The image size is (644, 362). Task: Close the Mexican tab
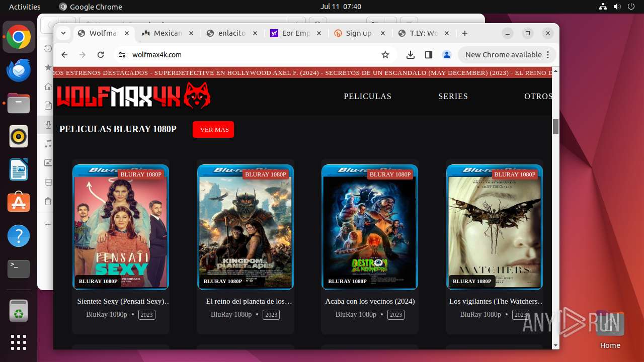coord(191,33)
